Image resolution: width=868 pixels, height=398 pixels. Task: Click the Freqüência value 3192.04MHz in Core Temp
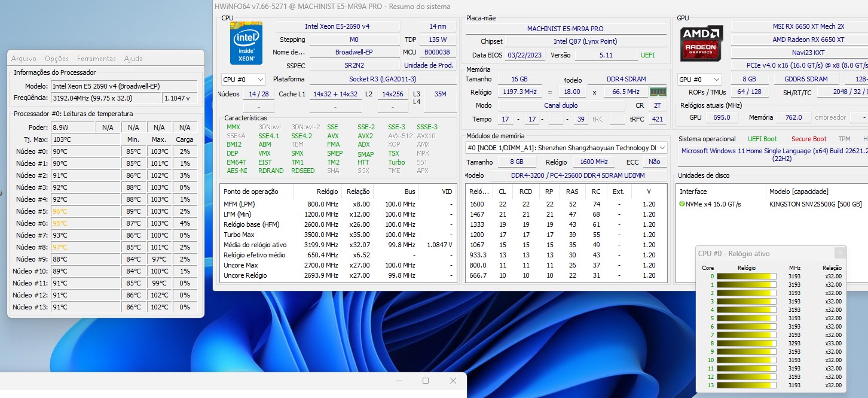(106, 98)
